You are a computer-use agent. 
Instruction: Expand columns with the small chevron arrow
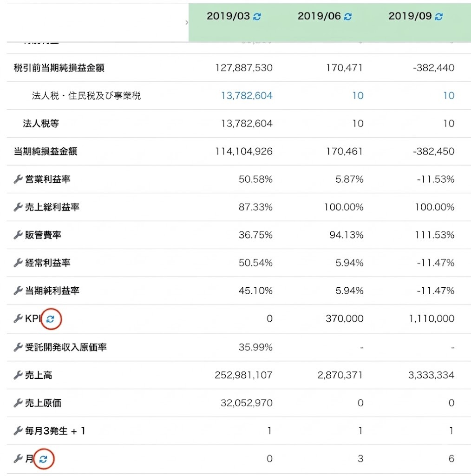[x=187, y=22]
